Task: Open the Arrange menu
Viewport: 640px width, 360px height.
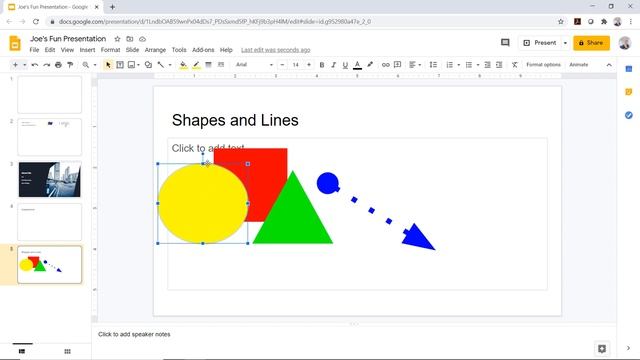Action: (156, 50)
